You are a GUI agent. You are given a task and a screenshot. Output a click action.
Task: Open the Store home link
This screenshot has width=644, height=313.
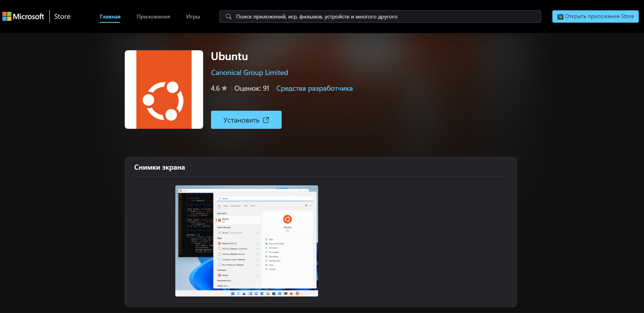[x=62, y=16]
